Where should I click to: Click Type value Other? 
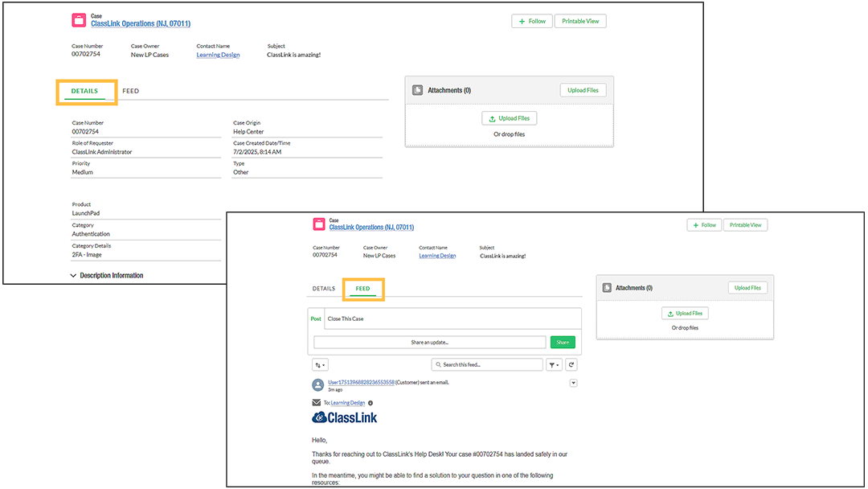pyautogui.click(x=241, y=172)
